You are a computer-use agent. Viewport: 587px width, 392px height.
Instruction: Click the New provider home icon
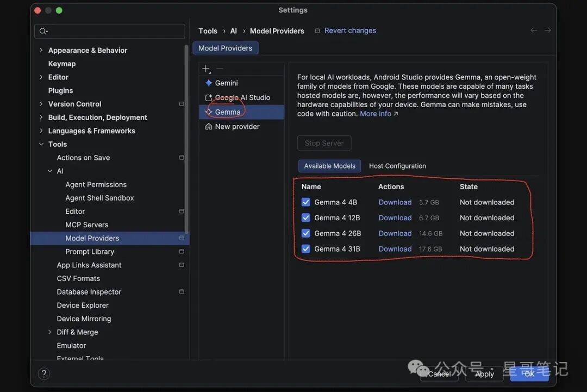209,127
